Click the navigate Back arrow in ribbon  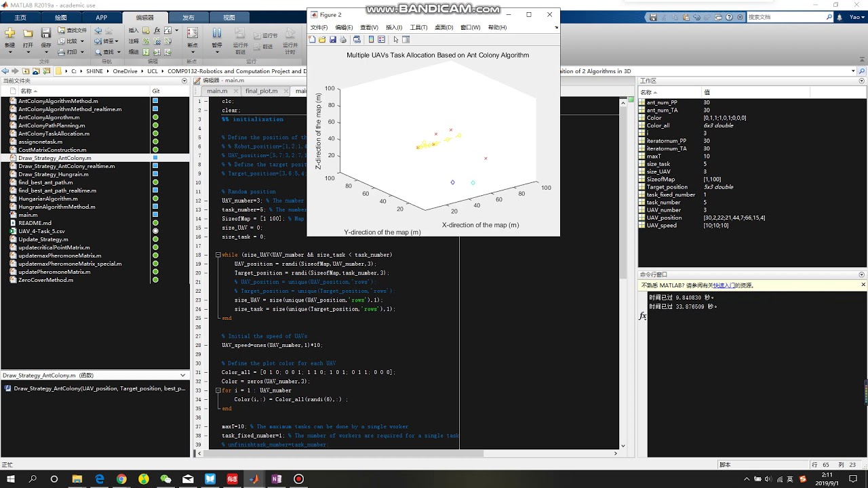[98, 30]
